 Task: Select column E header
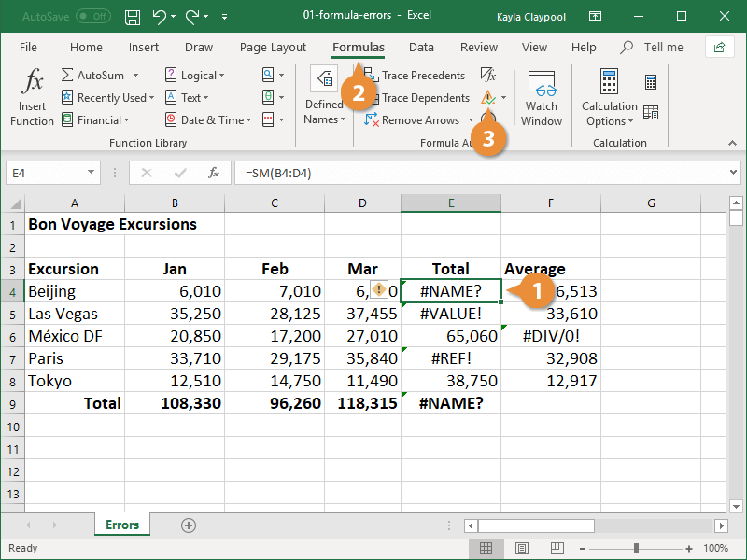pyautogui.click(x=451, y=203)
